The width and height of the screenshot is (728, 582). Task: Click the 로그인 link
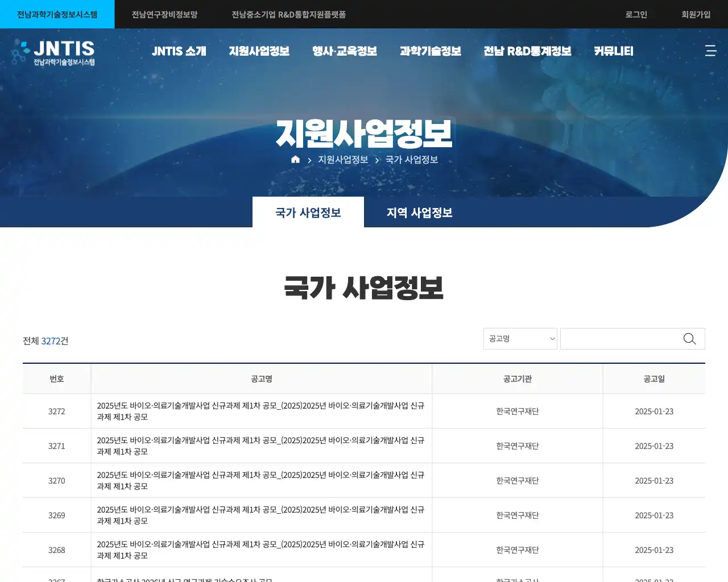pos(635,14)
